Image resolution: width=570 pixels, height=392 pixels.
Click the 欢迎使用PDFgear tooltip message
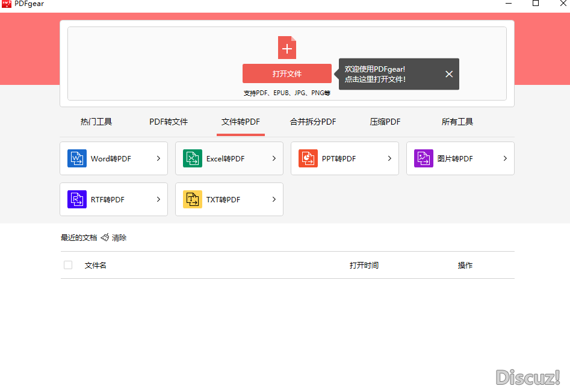pyautogui.click(x=375, y=74)
